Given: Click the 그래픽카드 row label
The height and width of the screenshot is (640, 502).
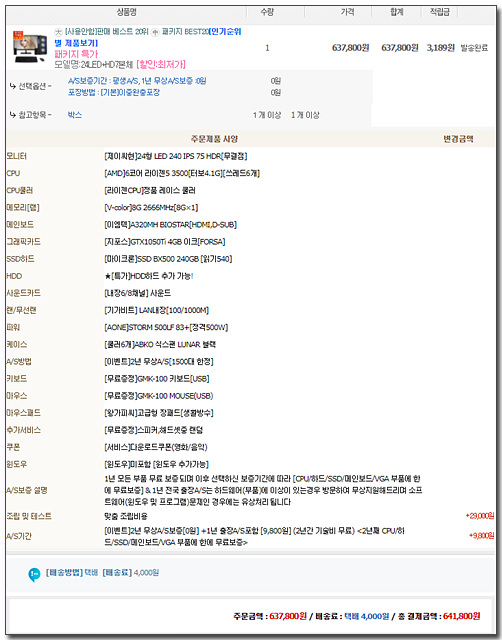Looking at the screenshot, I should [24, 242].
